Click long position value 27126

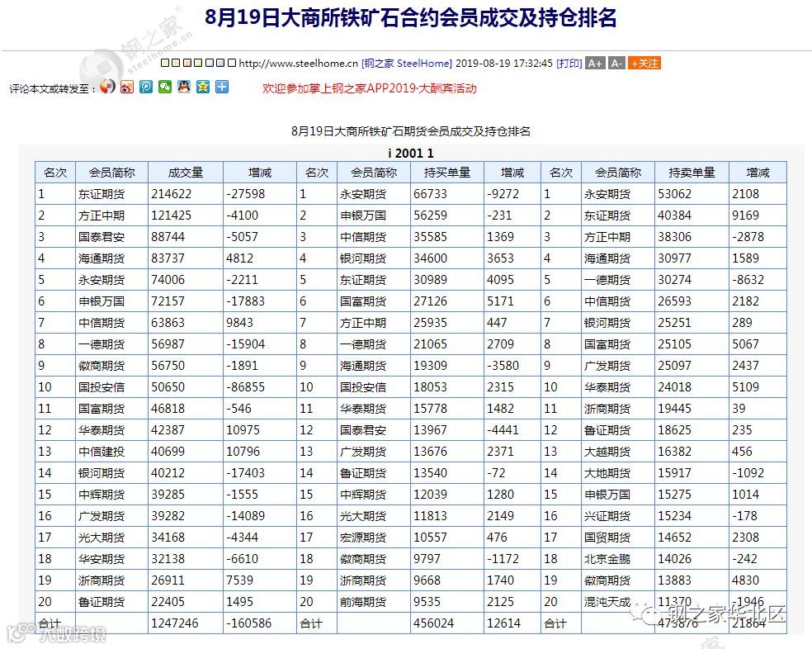point(430,301)
